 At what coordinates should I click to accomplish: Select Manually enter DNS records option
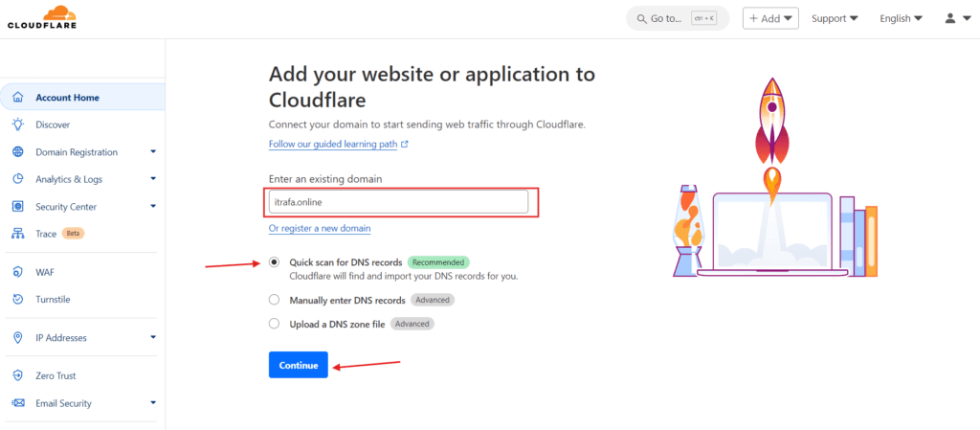tap(274, 300)
